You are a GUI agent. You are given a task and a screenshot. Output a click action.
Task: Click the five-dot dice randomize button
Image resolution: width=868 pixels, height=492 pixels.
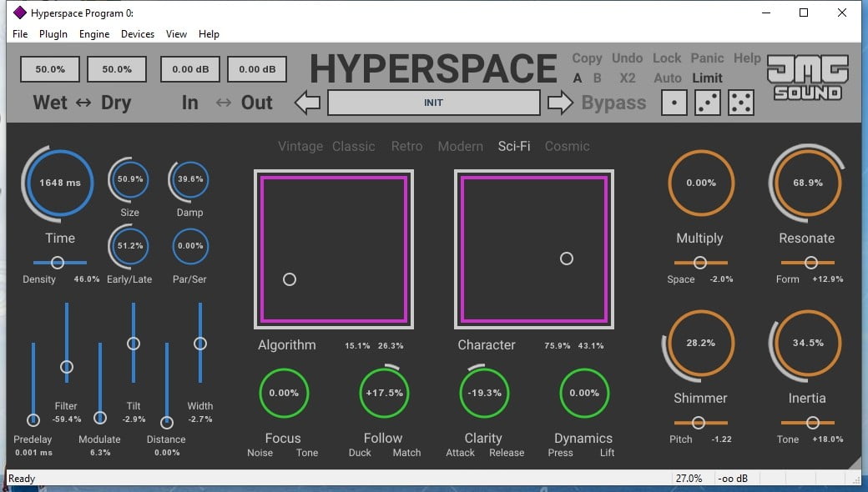[x=741, y=103]
